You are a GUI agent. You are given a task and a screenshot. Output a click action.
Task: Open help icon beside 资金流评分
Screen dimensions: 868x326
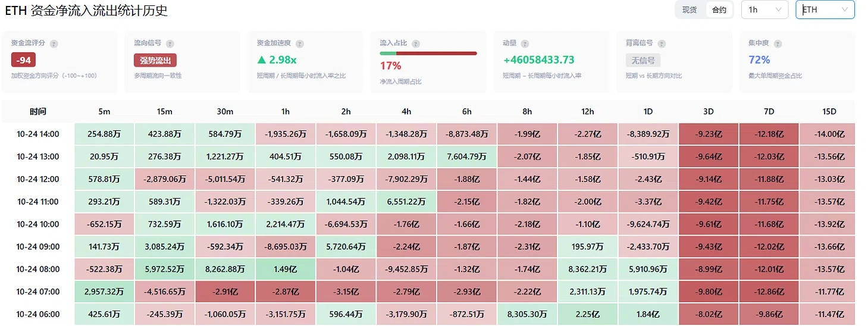click(x=54, y=44)
